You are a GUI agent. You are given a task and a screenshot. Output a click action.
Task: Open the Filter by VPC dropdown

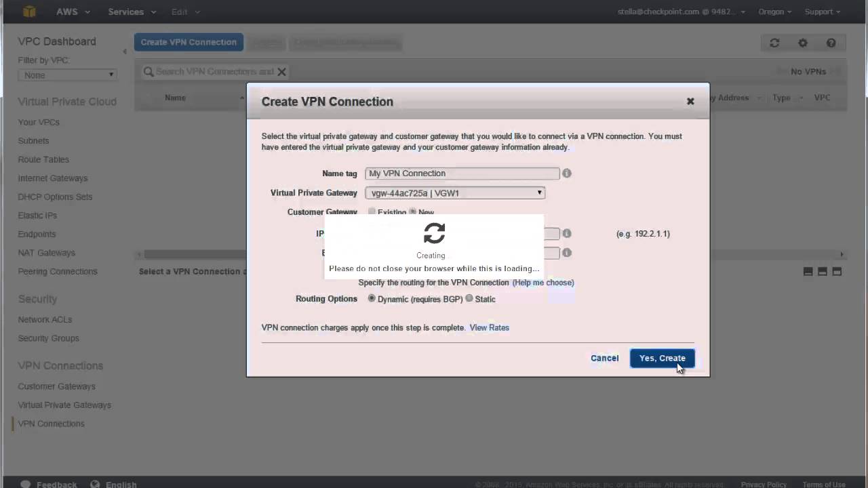[x=68, y=75]
